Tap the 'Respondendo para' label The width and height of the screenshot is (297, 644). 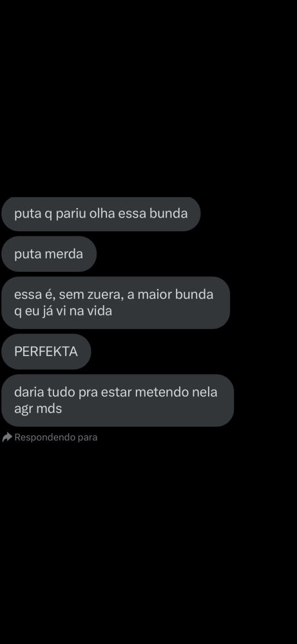(56, 437)
